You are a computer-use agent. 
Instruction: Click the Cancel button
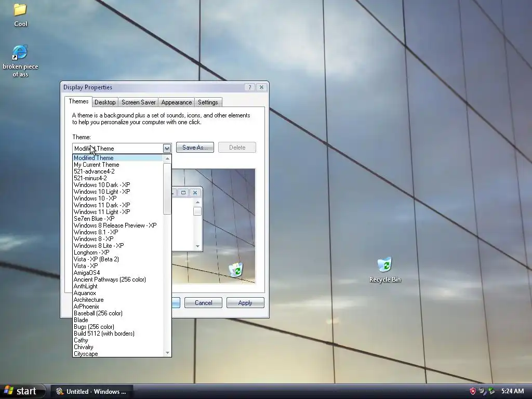tap(203, 303)
